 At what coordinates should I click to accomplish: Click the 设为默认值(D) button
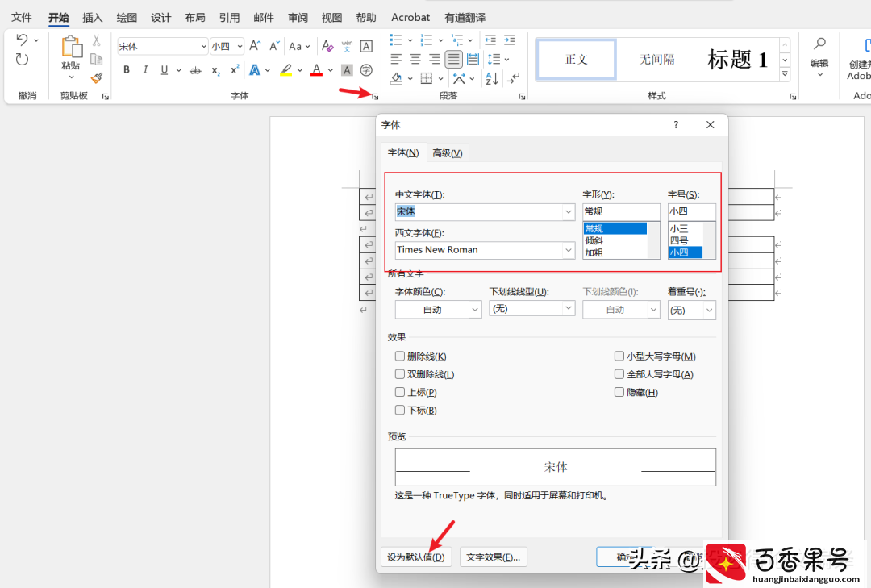point(416,557)
